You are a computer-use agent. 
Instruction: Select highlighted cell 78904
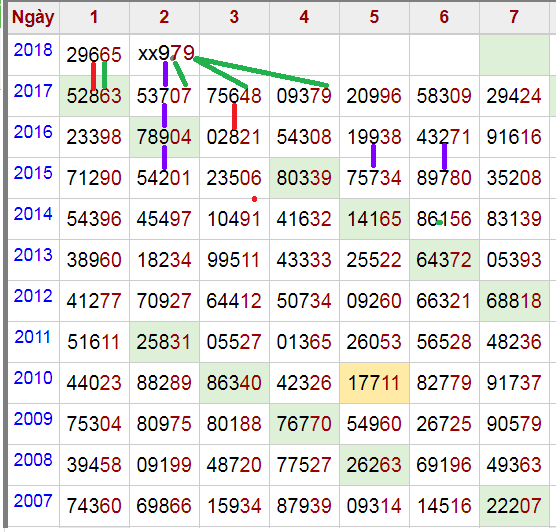[164, 137]
